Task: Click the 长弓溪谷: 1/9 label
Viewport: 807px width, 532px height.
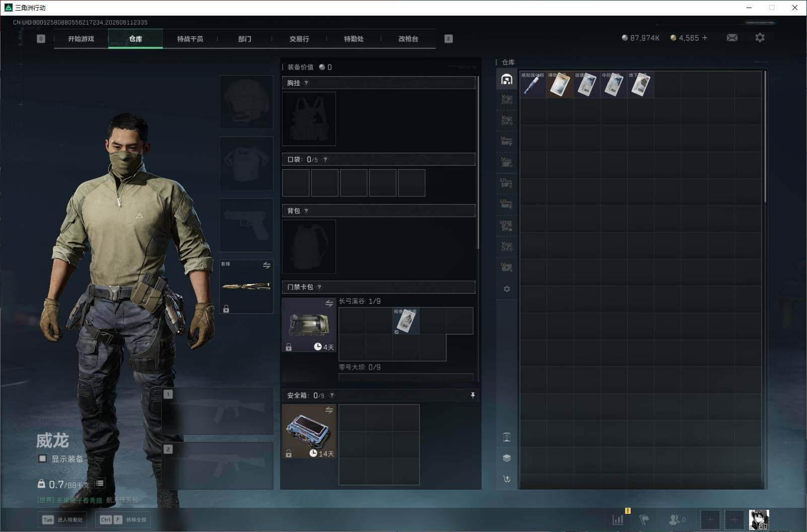Action: (x=360, y=301)
